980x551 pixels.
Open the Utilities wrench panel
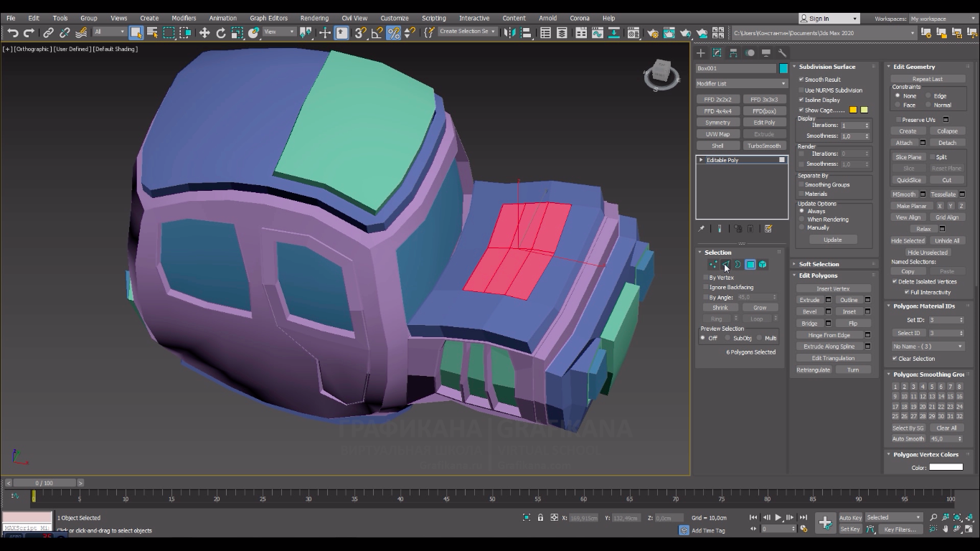783,53
